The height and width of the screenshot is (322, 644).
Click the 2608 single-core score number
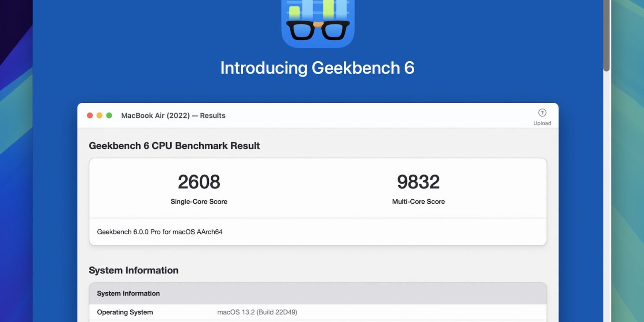pyautogui.click(x=199, y=182)
